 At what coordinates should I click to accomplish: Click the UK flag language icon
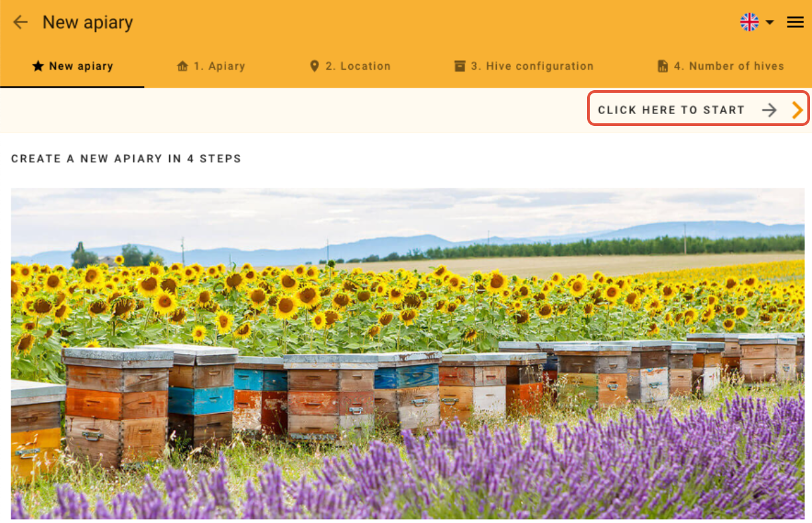750,22
